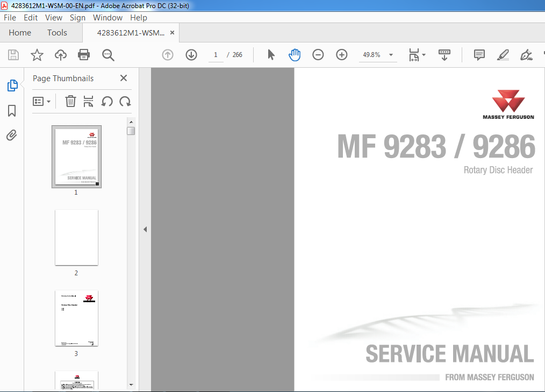Toggle the Page Thumbnails sidebar panel
Image resolution: width=545 pixels, height=392 pixels.
pos(12,85)
